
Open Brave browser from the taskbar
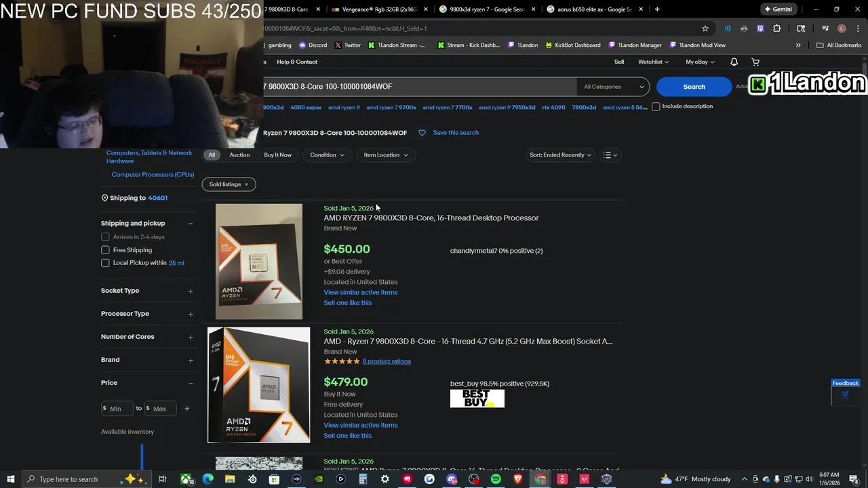point(518,479)
